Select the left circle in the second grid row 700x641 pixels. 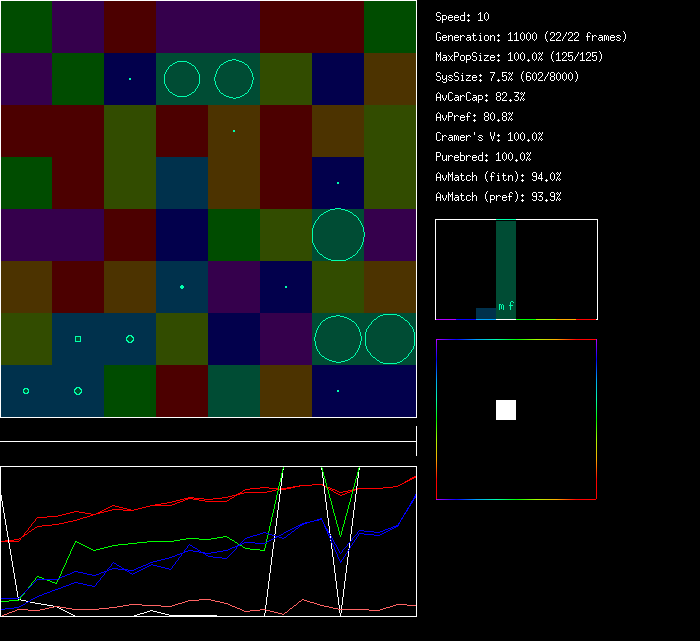(182, 79)
